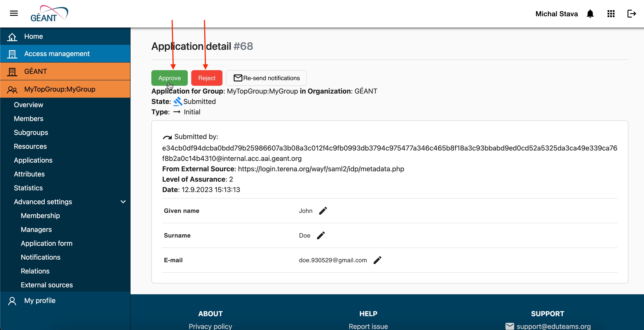Click Re-send notifications button
Screen dimensions: 644x330
pyautogui.click(x=266, y=78)
